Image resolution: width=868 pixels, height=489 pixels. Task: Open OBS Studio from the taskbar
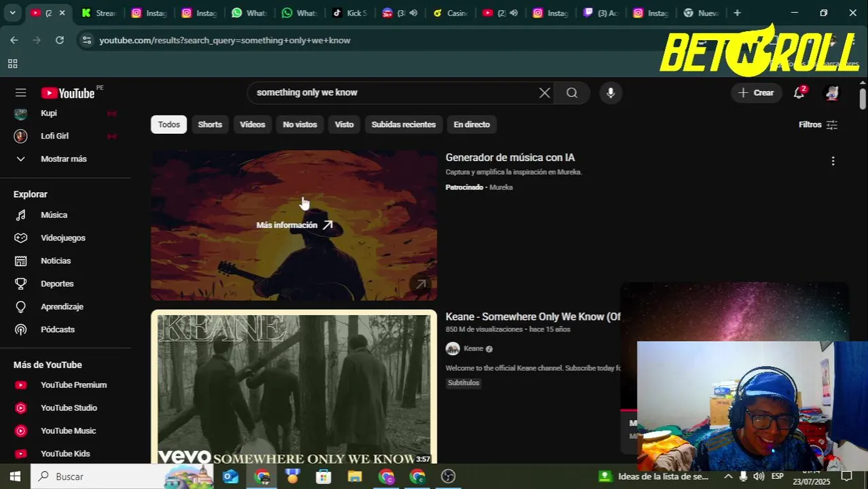[x=448, y=477]
